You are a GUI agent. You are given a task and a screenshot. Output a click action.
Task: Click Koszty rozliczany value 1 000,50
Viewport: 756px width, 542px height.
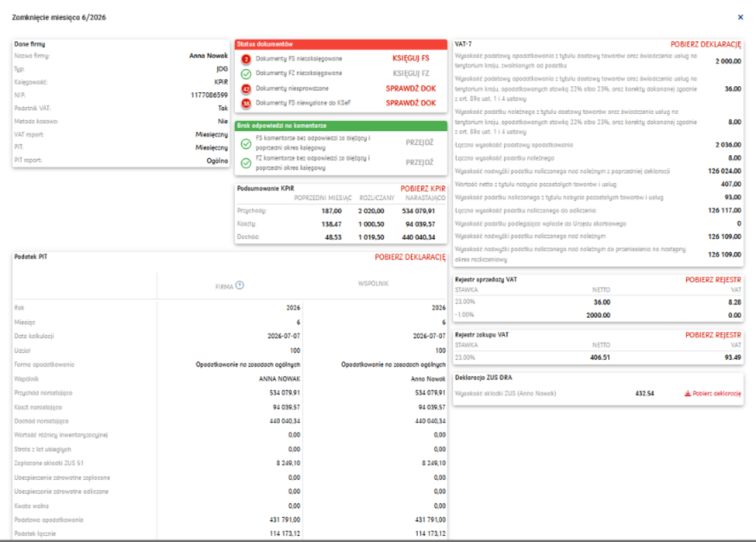pyautogui.click(x=371, y=224)
